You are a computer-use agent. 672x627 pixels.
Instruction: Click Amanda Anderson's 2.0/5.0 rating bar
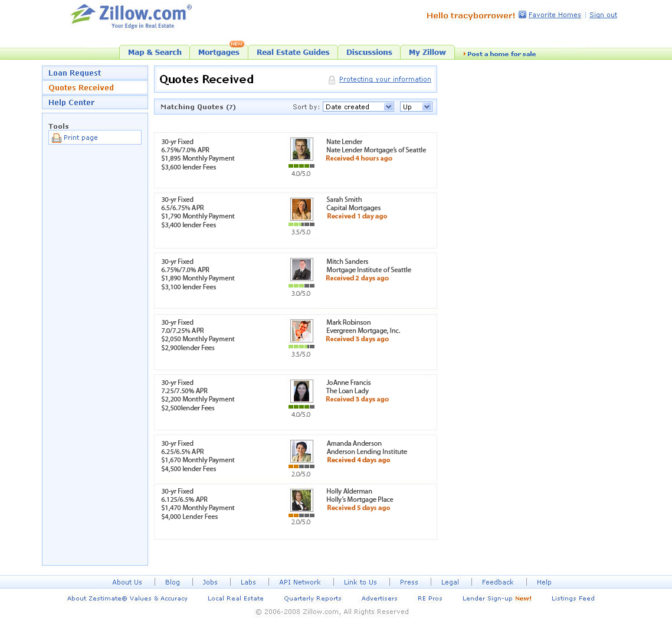pyautogui.click(x=301, y=466)
